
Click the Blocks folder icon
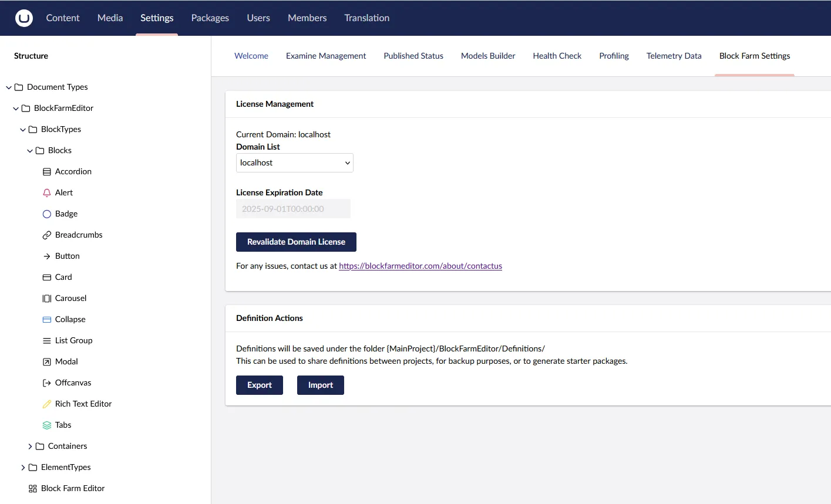pyautogui.click(x=40, y=151)
